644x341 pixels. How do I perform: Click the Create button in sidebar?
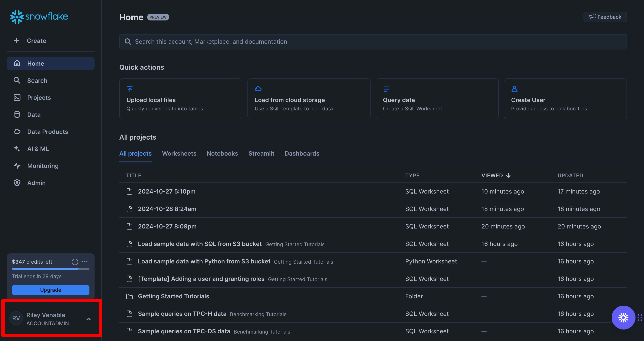click(51, 40)
